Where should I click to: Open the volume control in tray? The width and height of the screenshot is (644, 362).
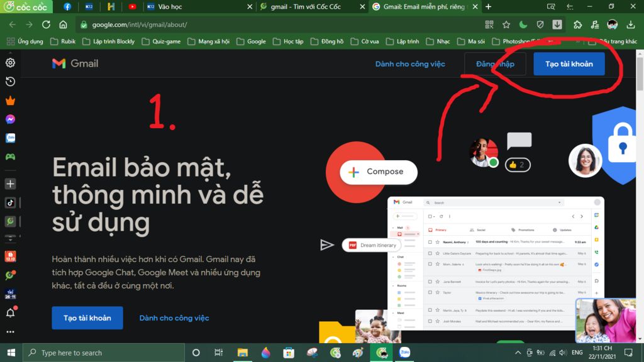[563, 353]
